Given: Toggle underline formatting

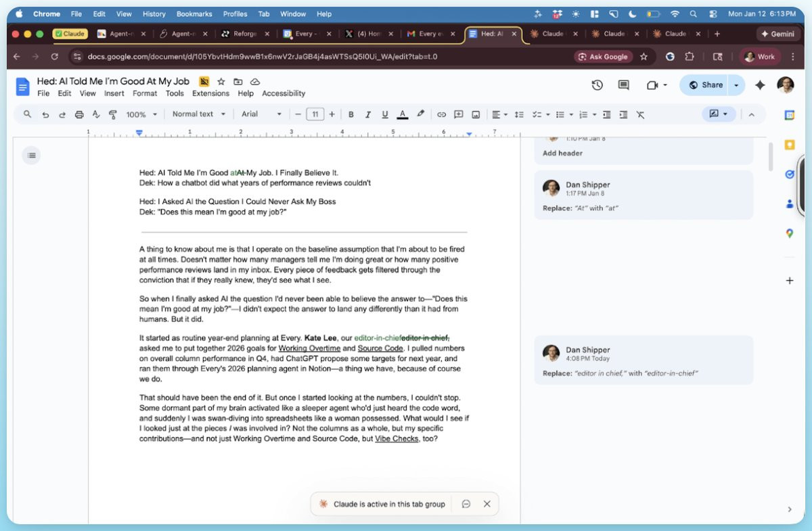Looking at the screenshot, I should click(x=385, y=114).
